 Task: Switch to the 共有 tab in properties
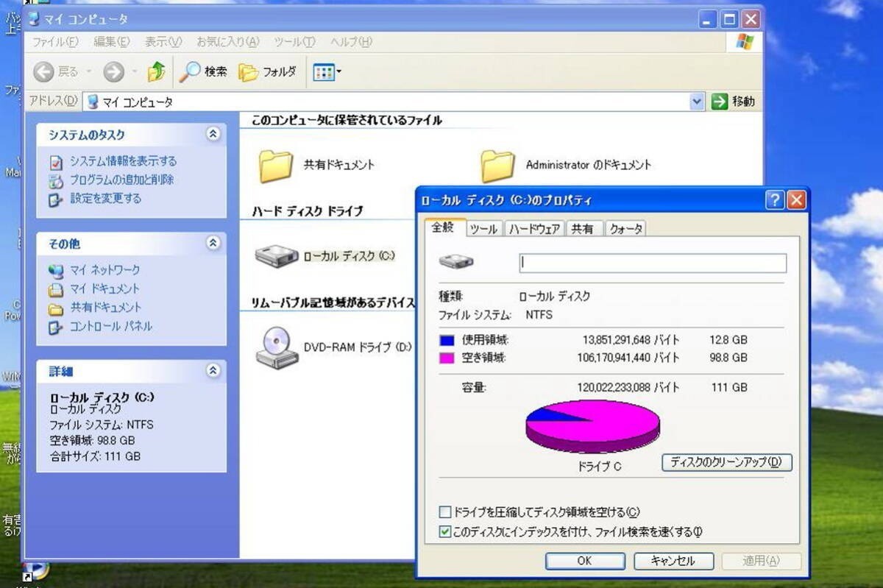pyautogui.click(x=583, y=229)
